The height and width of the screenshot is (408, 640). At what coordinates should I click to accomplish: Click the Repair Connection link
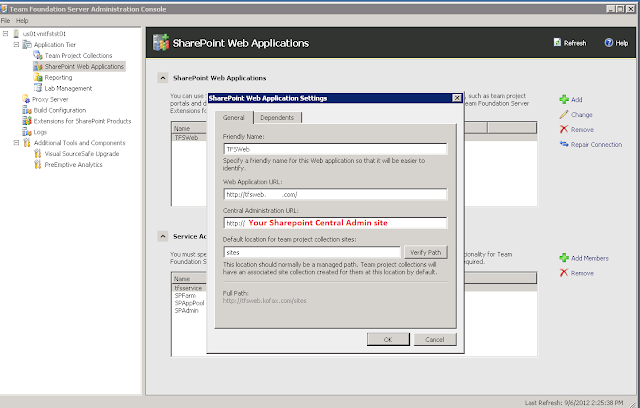pyautogui.click(x=596, y=144)
